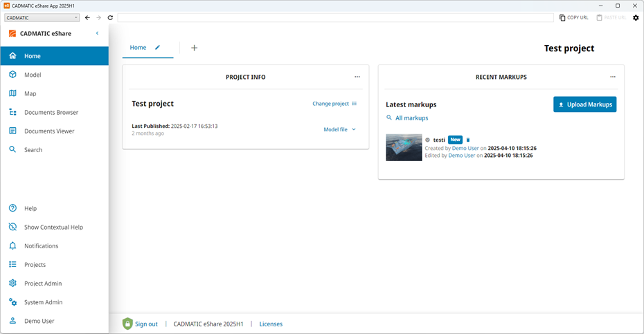The height and width of the screenshot is (334, 644).
Task: Click the COPY URL button
Action: [574, 18]
